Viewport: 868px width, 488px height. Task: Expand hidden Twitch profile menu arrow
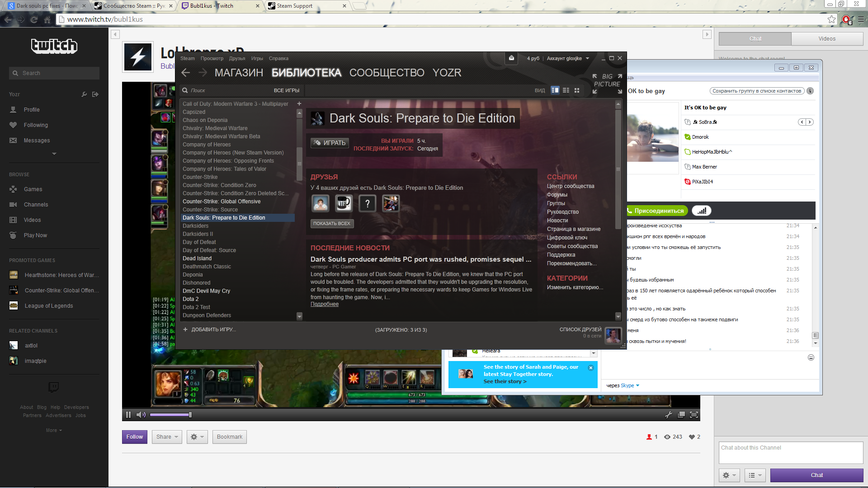pos(54,154)
